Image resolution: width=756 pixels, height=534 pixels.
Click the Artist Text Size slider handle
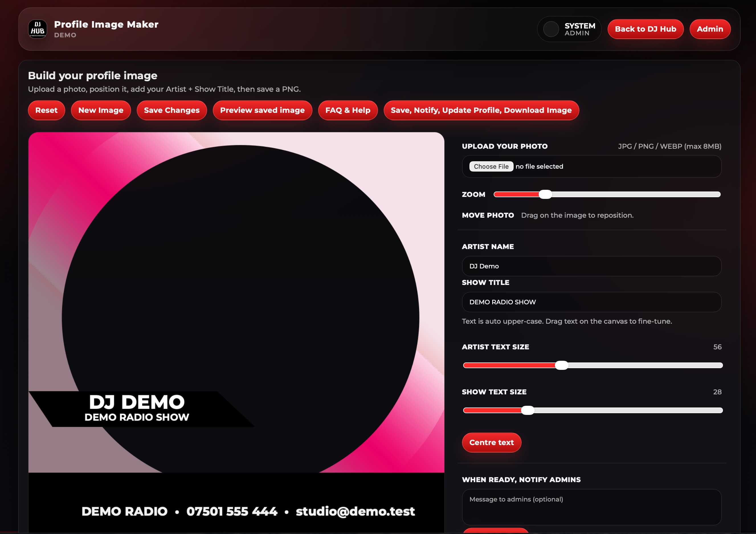point(561,365)
